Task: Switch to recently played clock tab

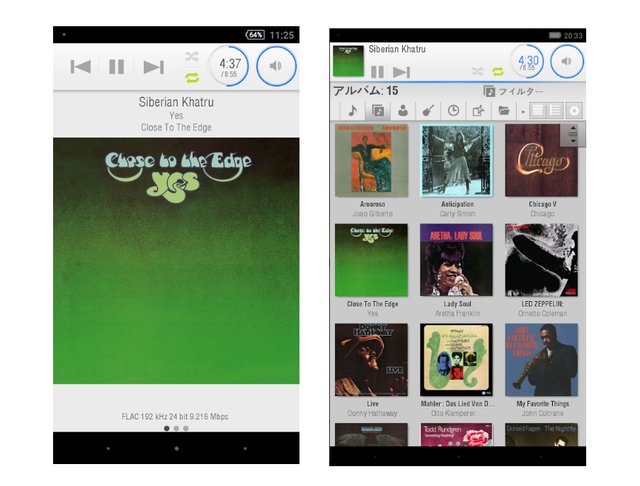Action: [x=453, y=111]
